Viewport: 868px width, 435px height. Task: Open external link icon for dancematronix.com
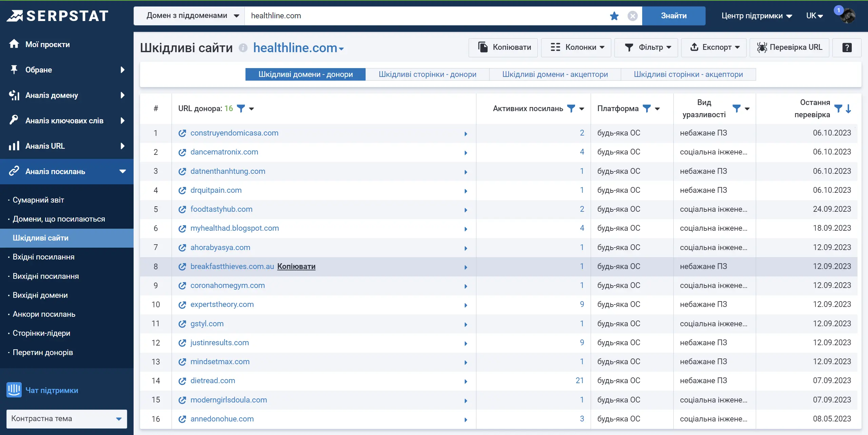click(x=182, y=152)
